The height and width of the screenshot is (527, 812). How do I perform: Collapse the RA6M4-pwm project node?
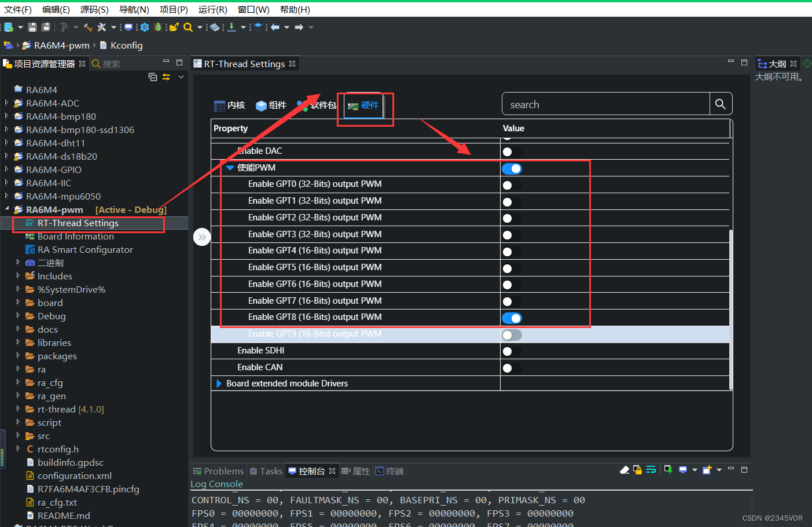tap(6, 209)
